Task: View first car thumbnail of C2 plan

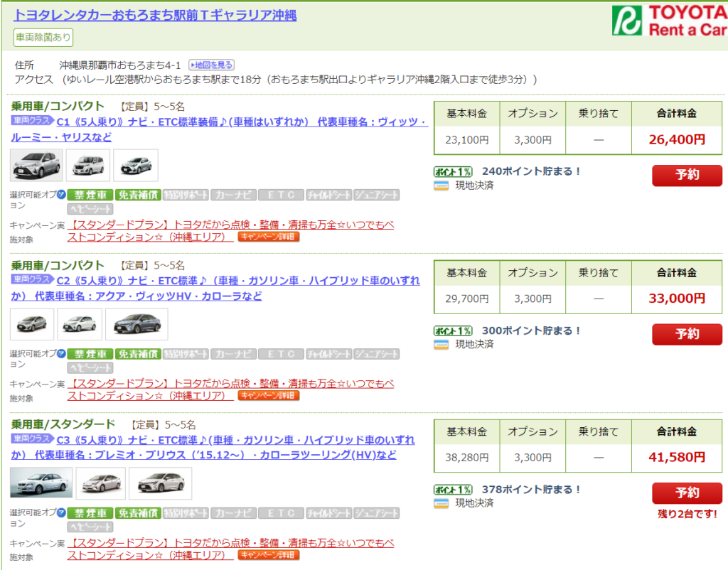Action: [x=32, y=324]
